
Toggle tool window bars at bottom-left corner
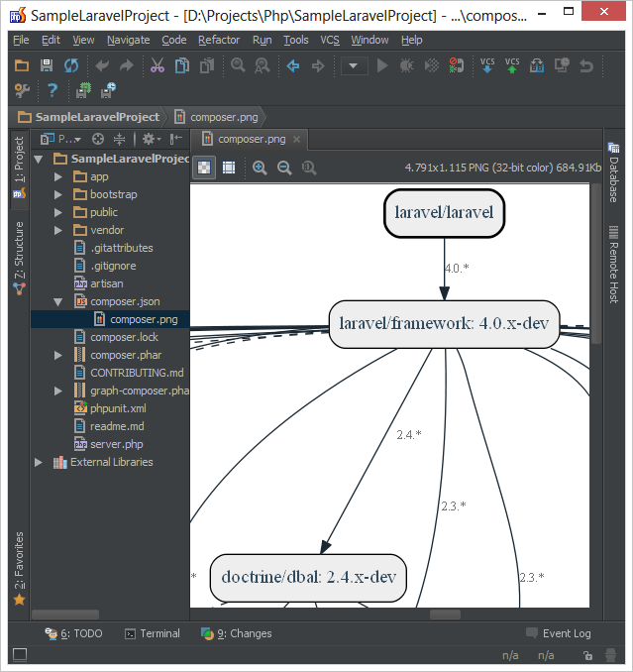coord(20,654)
